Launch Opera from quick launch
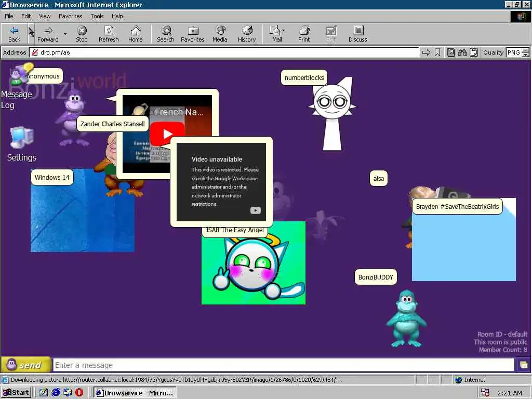 click(x=79, y=393)
